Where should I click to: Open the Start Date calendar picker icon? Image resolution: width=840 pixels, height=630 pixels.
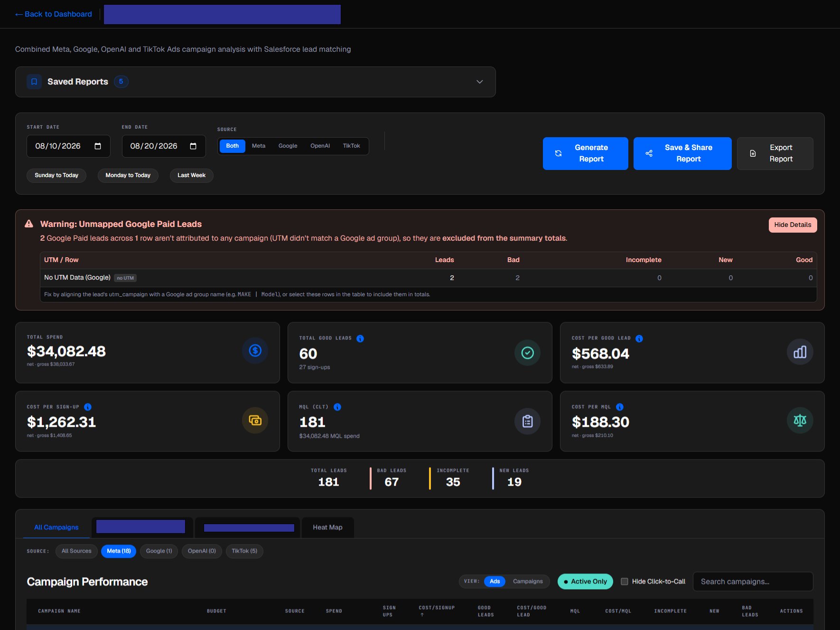coord(98,146)
